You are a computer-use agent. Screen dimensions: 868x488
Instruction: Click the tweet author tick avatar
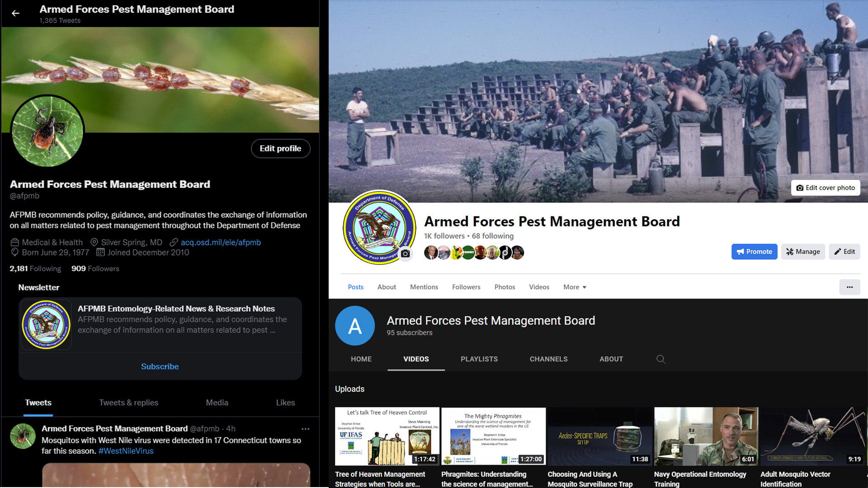click(23, 436)
